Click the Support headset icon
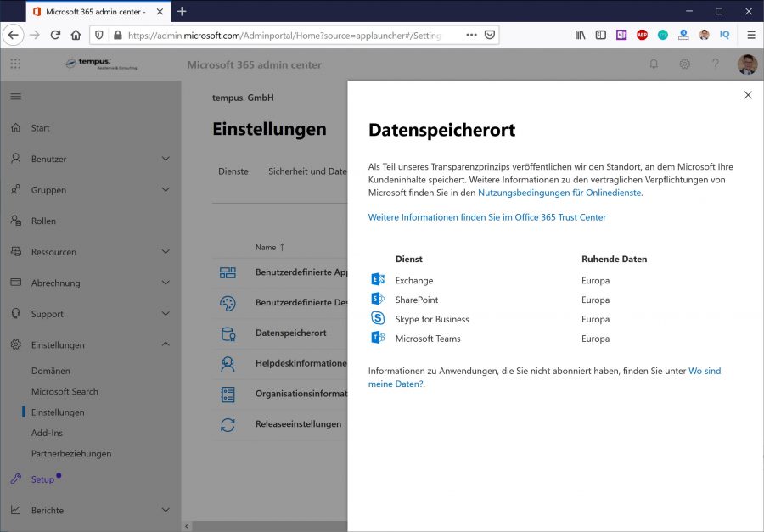The width and height of the screenshot is (764, 532). (15, 313)
